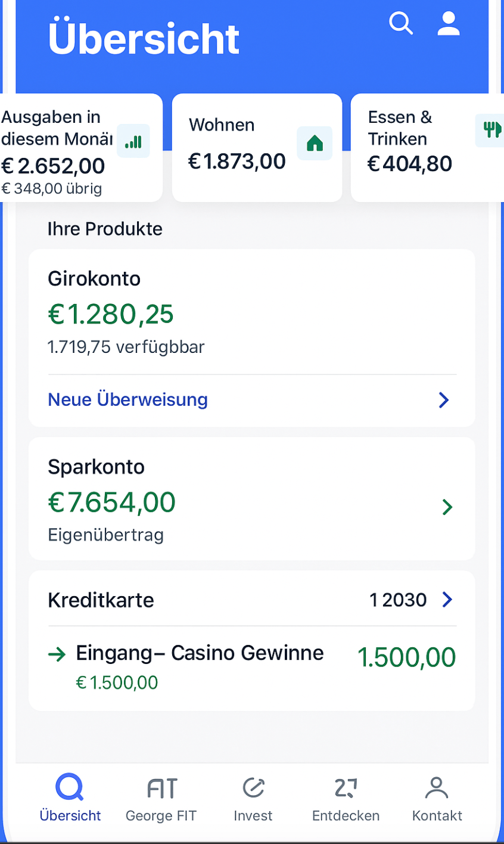Tap the fork and knife Essen & Trinken icon

pos(491,129)
